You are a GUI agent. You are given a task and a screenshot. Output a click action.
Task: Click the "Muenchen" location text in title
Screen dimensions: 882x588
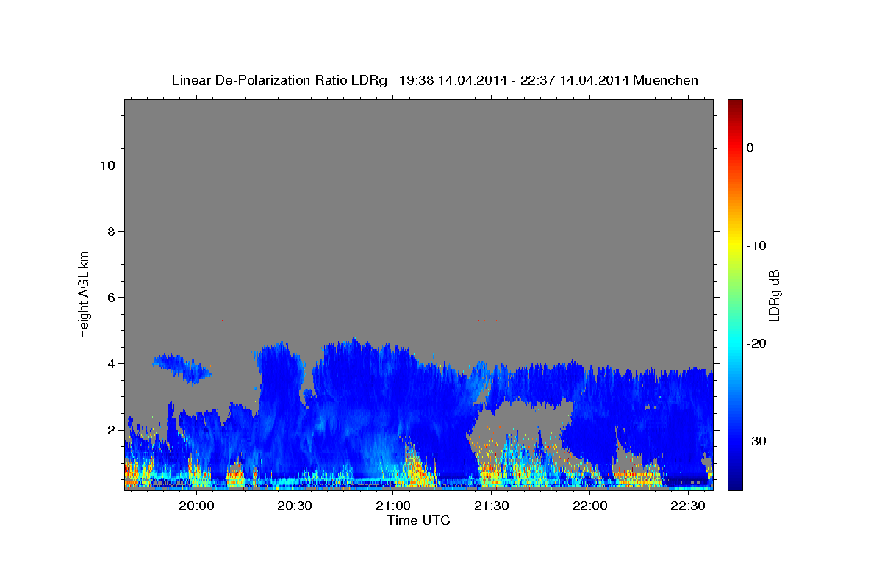[x=666, y=80]
